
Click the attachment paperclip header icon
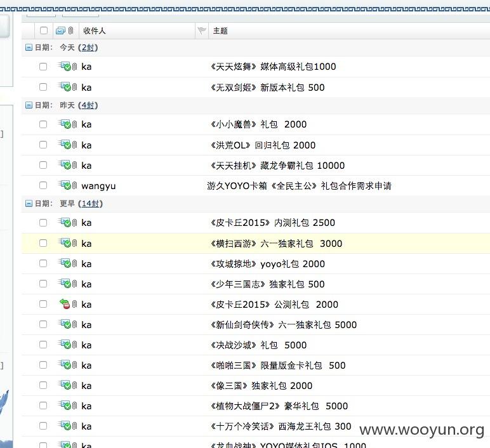(x=71, y=30)
